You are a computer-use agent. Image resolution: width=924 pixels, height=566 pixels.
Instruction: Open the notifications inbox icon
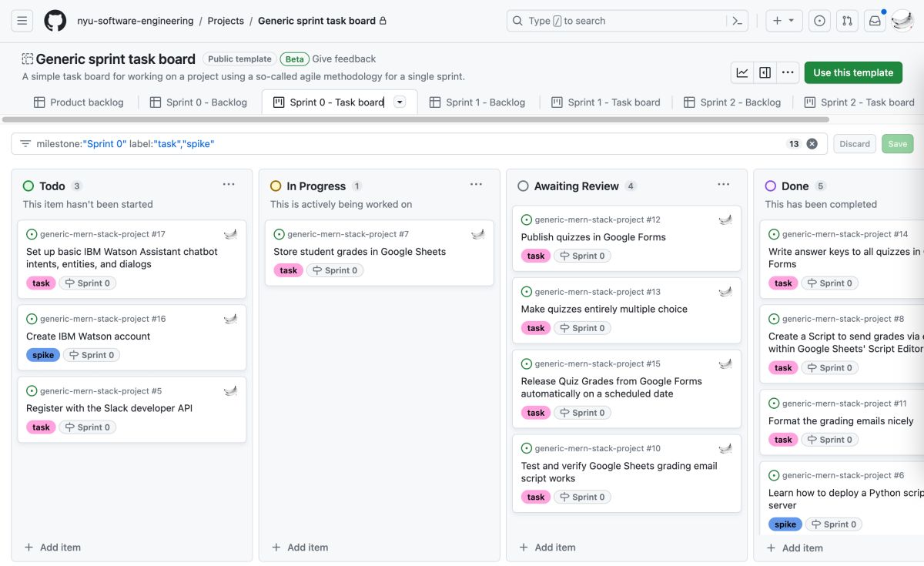pyautogui.click(x=875, y=21)
